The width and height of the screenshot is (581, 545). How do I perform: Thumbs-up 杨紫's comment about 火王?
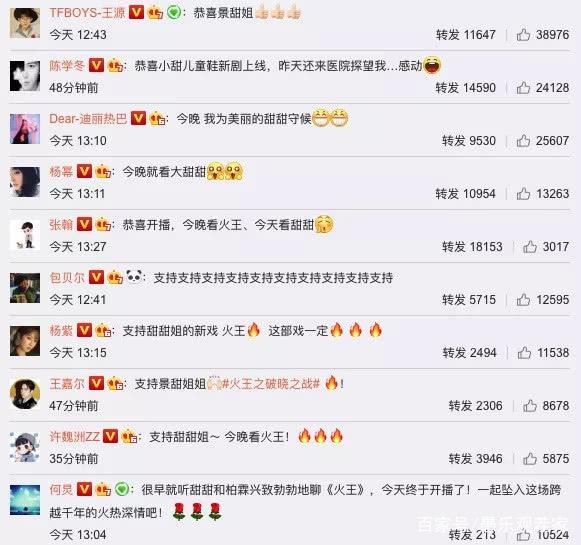pos(524,353)
